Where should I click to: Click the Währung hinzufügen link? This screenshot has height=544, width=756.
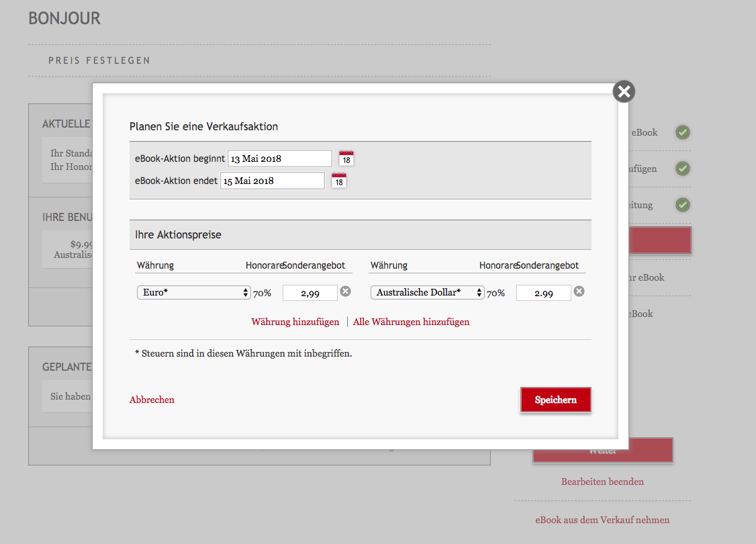point(295,322)
